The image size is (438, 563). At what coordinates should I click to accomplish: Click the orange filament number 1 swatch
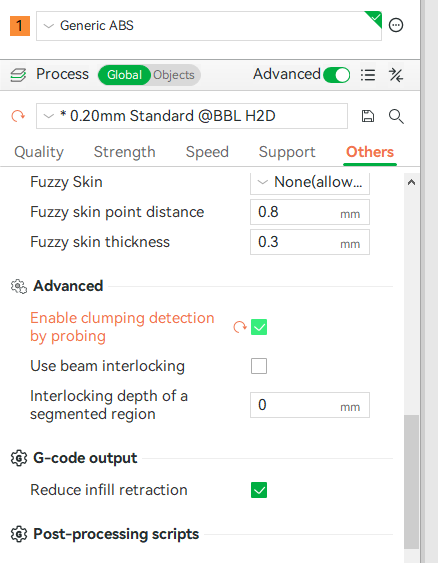pos(20,26)
